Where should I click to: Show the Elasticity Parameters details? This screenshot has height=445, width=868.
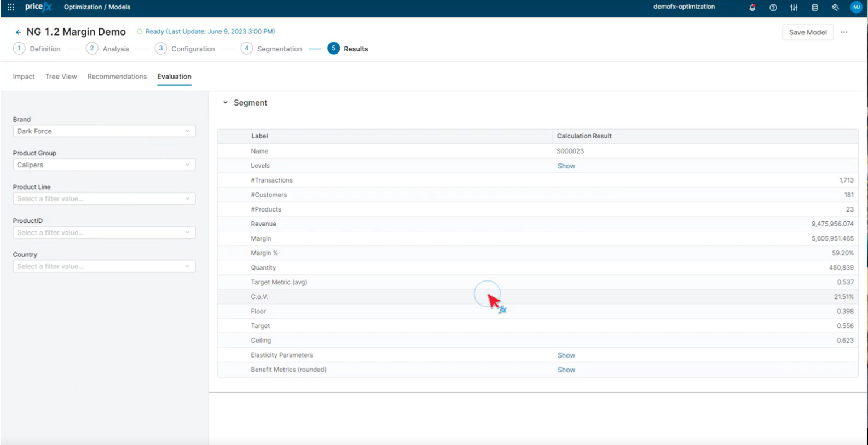pyautogui.click(x=566, y=355)
